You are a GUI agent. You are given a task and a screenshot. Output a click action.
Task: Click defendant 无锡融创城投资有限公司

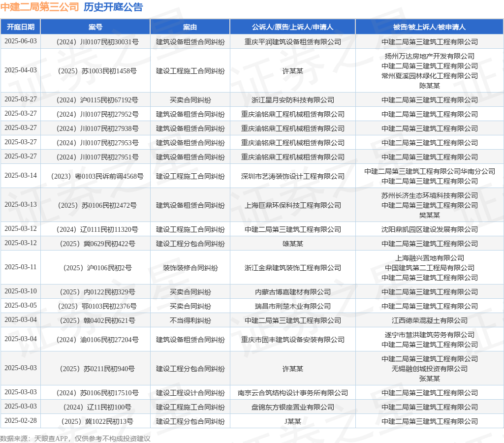[429, 369]
